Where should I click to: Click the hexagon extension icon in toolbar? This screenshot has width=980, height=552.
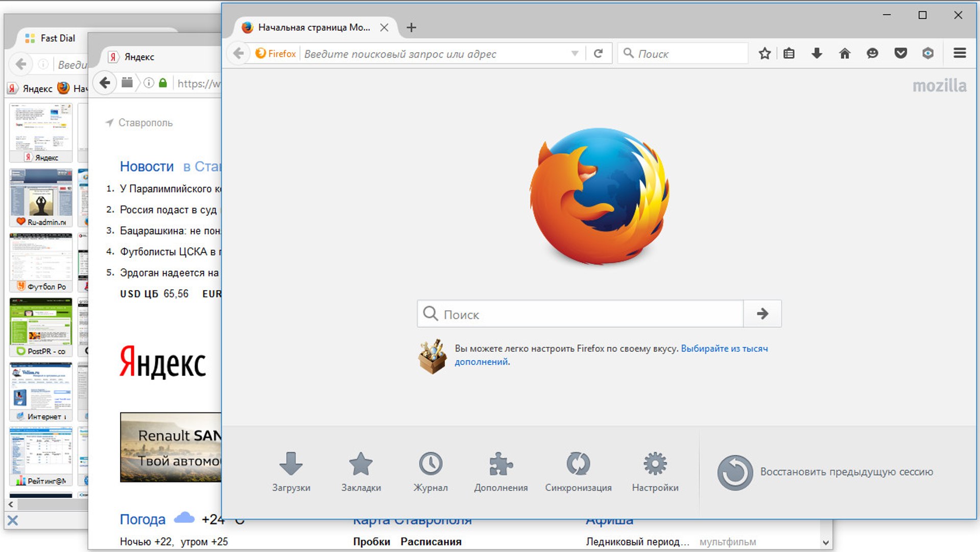[928, 54]
